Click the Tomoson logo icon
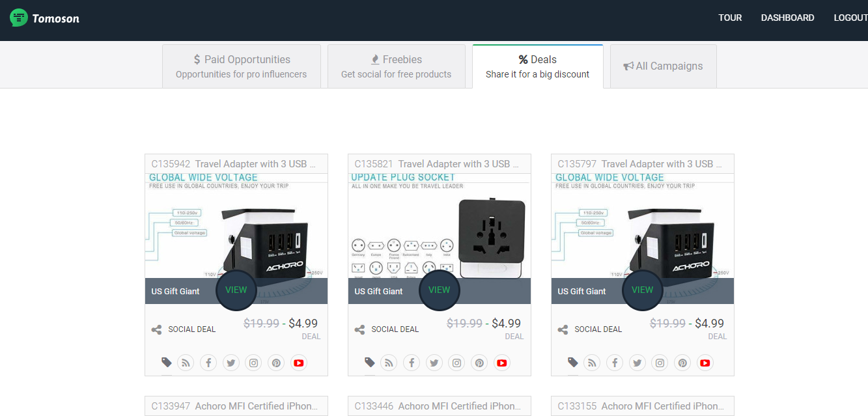This screenshot has height=416, width=868. 19,18
